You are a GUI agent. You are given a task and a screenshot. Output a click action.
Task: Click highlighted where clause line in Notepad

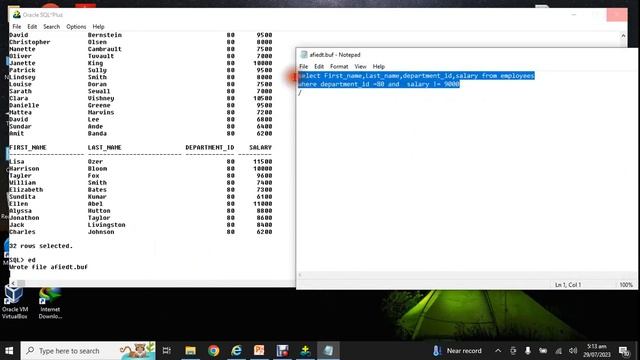[379, 84]
